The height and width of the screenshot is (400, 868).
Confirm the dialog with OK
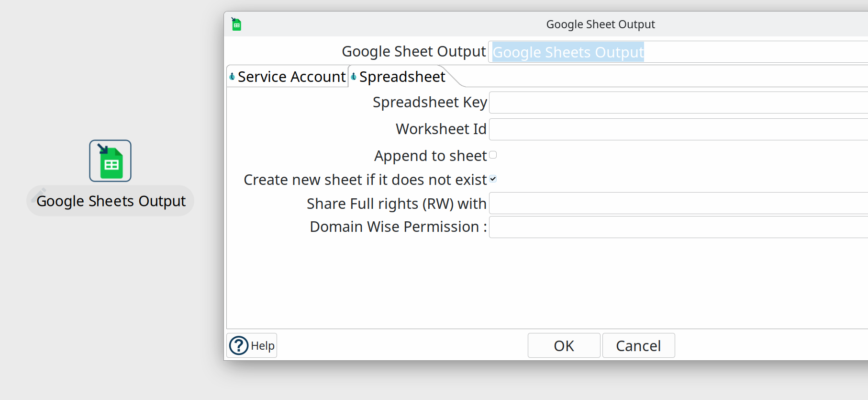564,345
